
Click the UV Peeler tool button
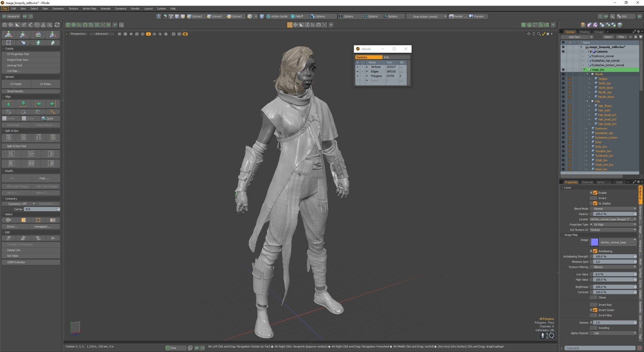click(16, 84)
